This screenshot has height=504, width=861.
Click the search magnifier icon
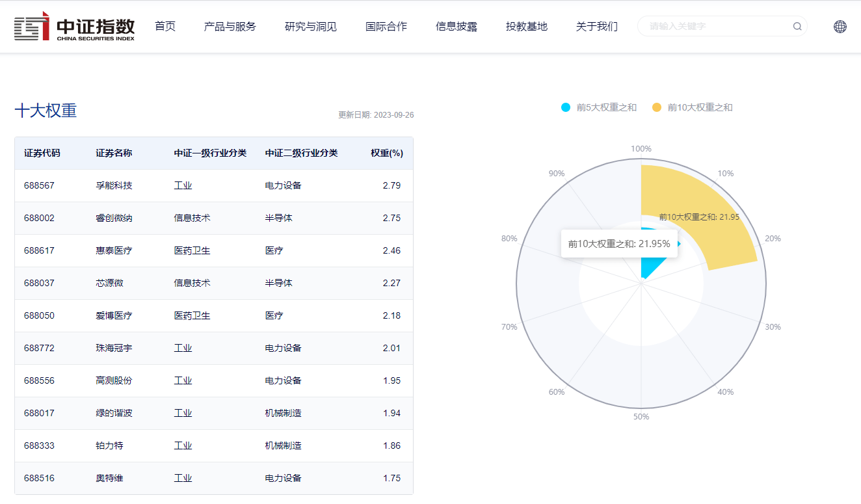coord(797,27)
